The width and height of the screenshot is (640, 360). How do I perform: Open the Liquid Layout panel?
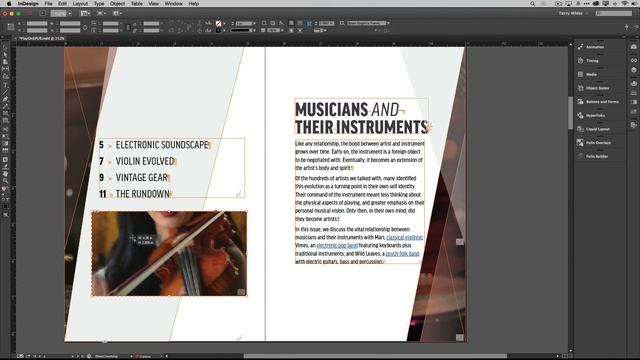click(598, 129)
